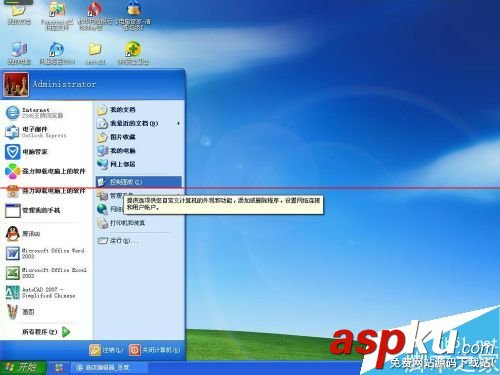
Task: Expand 我最近的文档 recent documents submenu
Action: 139,123
